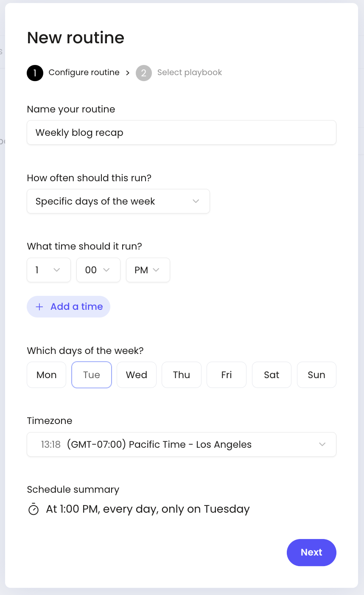Enable Thu in days of the week
This screenshot has height=595, width=364.
pyautogui.click(x=182, y=375)
